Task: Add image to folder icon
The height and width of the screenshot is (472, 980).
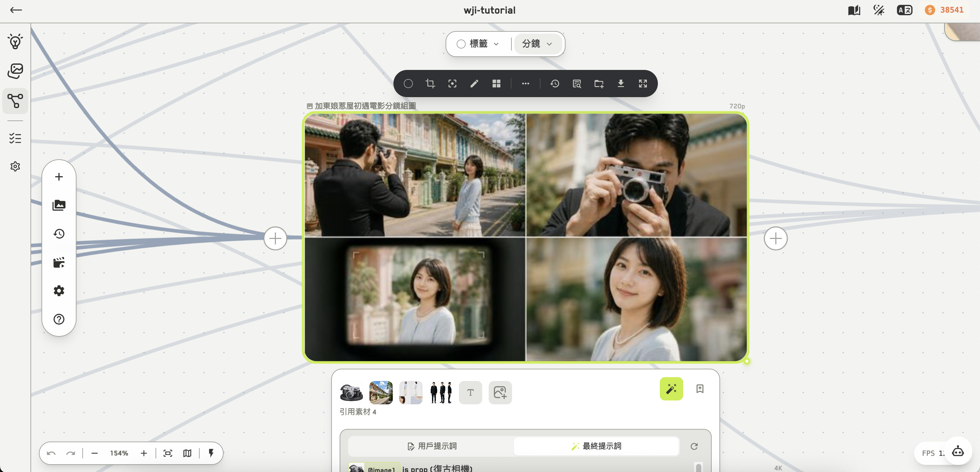Action: [599, 84]
